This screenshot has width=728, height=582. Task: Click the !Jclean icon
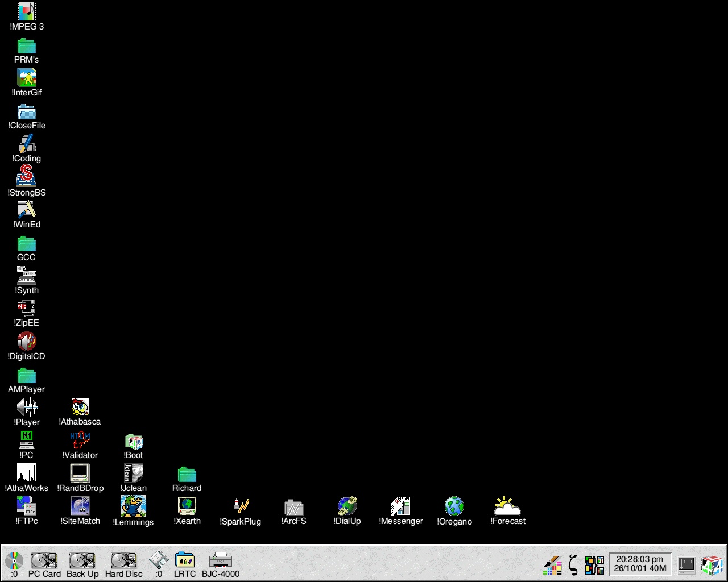pos(134,479)
